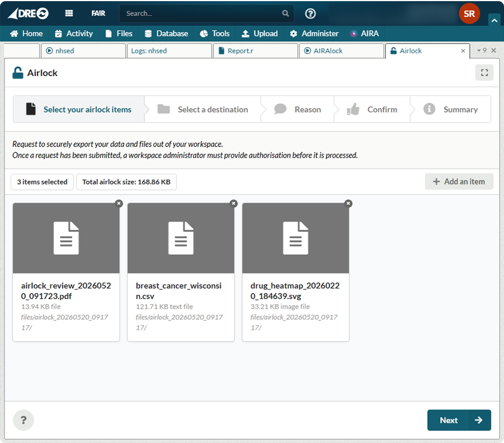Remove airlock_review pdf item
Screen dimensions: 504x443
[x=119, y=203]
